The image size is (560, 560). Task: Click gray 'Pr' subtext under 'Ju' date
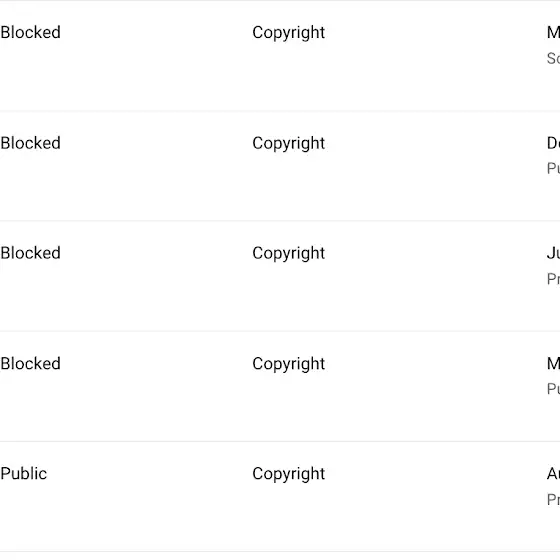553,279
